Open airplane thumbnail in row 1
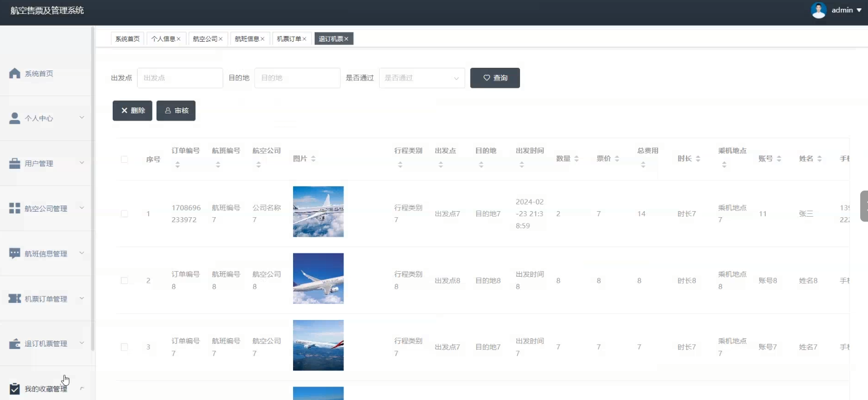 [318, 212]
